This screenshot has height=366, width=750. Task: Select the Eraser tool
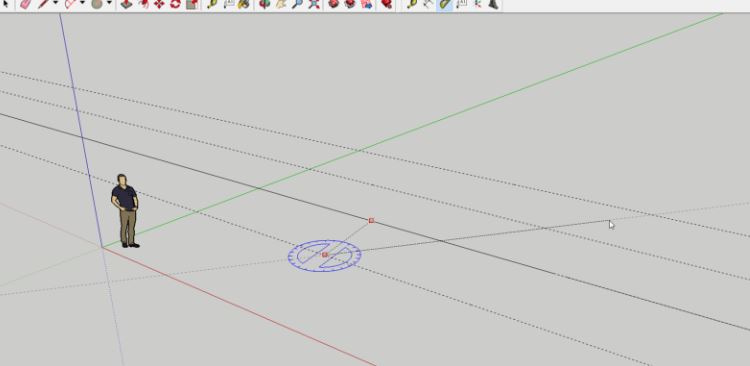[25, 5]
